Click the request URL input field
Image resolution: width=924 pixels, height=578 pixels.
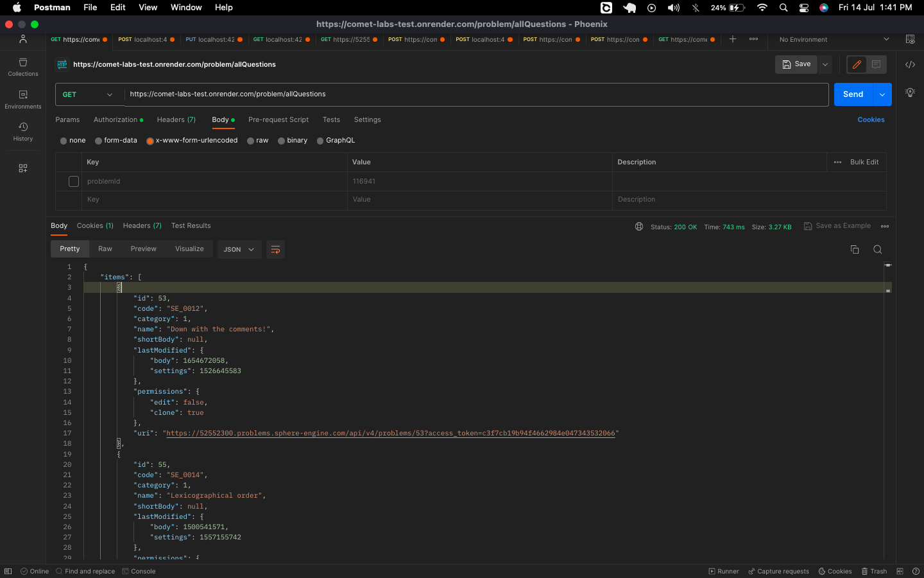pos(476,94)
